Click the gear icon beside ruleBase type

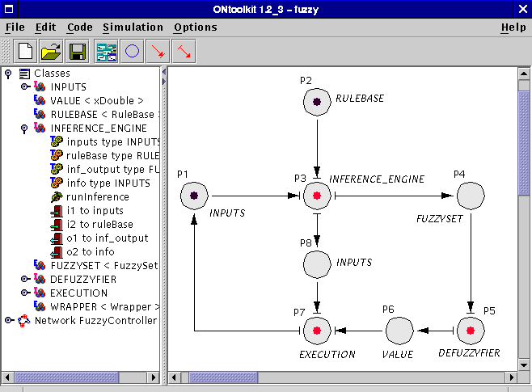tap(57, 155)
